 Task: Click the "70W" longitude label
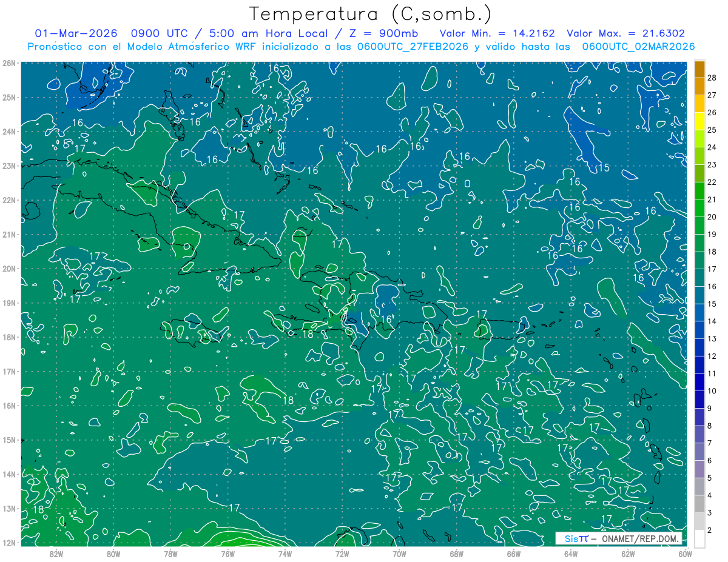pos(399,554)
